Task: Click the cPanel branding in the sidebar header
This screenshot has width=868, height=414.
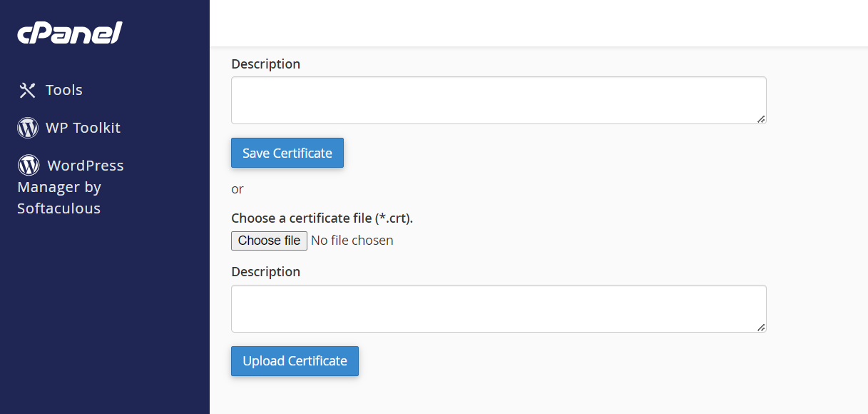Action: (68, 32)
